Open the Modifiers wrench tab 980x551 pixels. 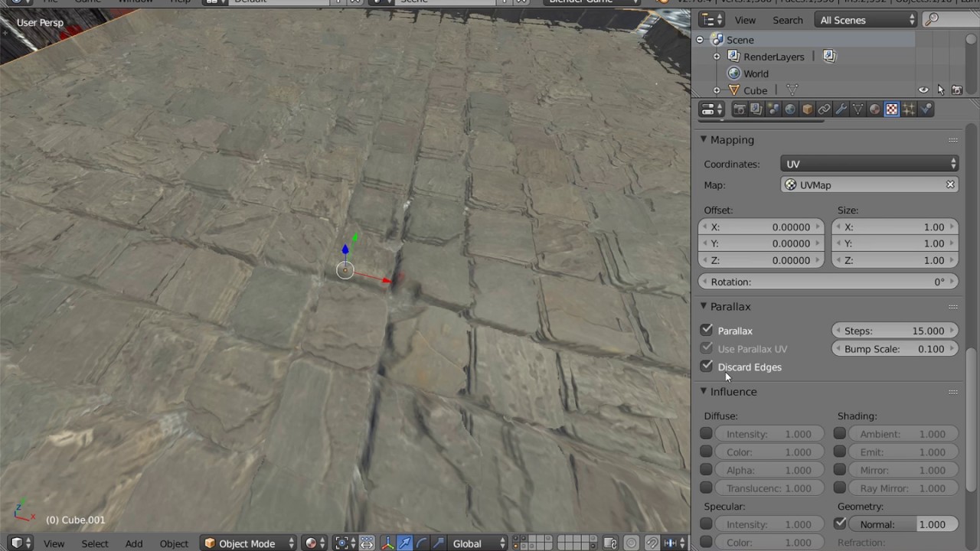[841, 109]
